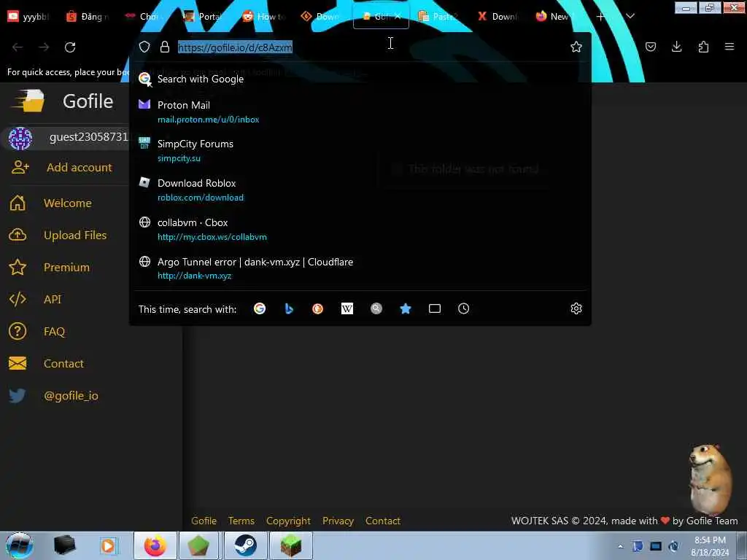Click the guest23058731 avatar icon
Viewport: 747px width, 560px height.
coord(20,139)
